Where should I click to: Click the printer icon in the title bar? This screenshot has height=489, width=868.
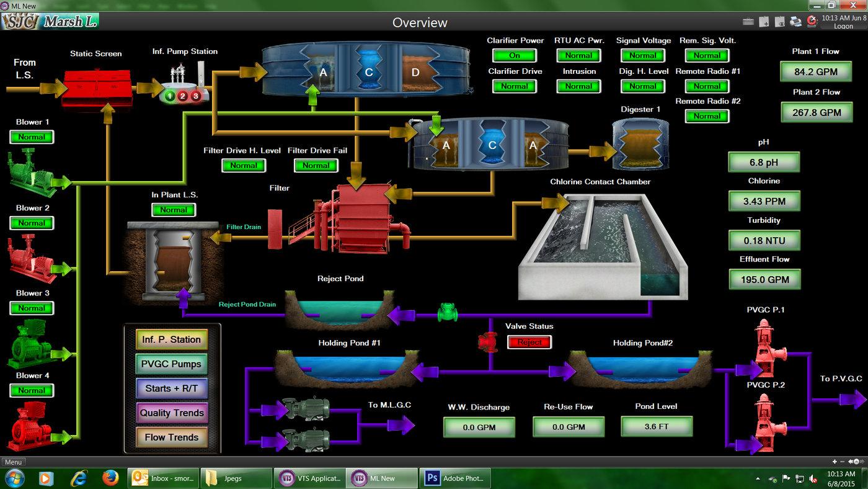(x=795, y=22)
